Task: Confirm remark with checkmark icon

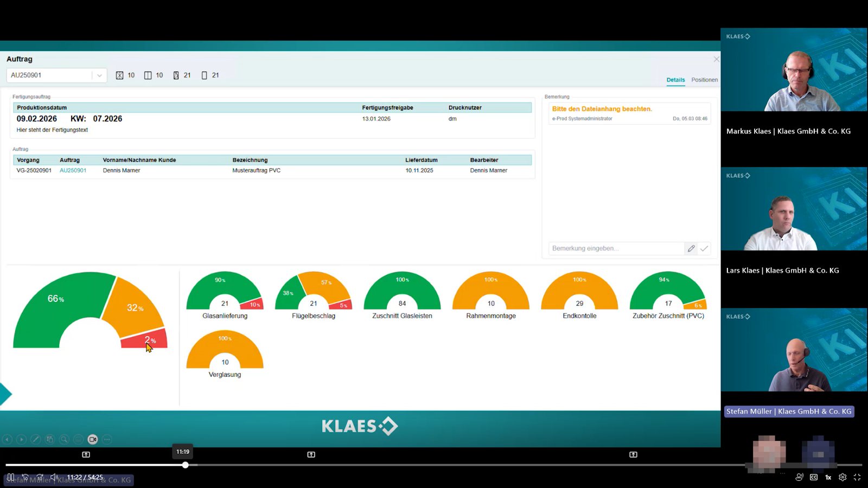Action: coord(704,248)
